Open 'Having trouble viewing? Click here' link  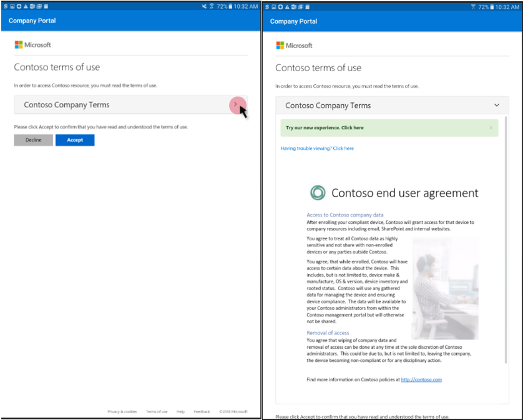pyautogui.click(x=317, y=149)
